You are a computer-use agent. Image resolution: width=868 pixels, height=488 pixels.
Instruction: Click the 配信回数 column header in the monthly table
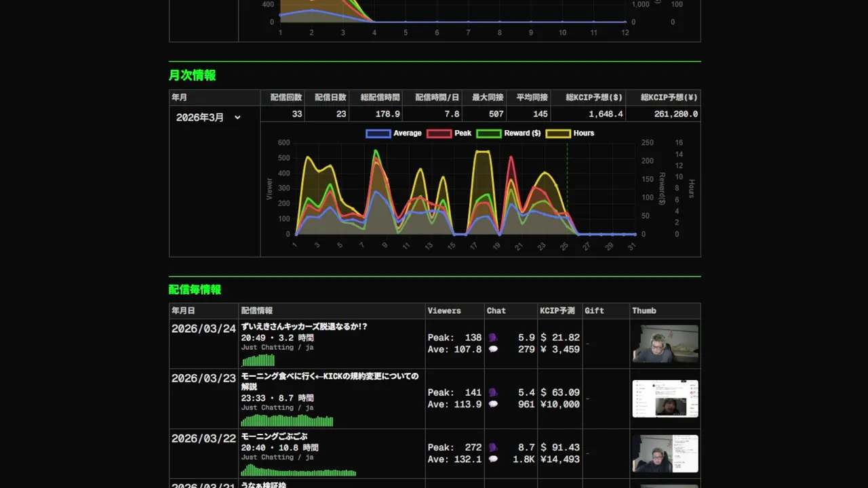point(286,98)
